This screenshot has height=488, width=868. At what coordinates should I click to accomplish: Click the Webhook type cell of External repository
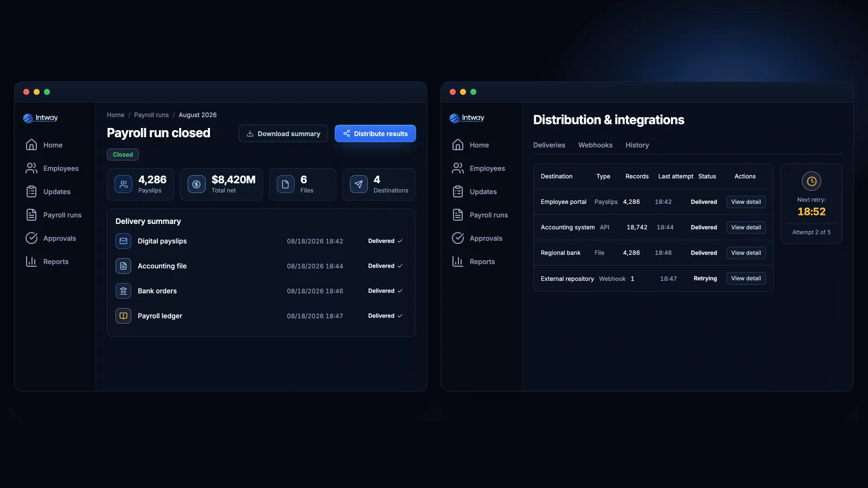[x=612, y=279]
